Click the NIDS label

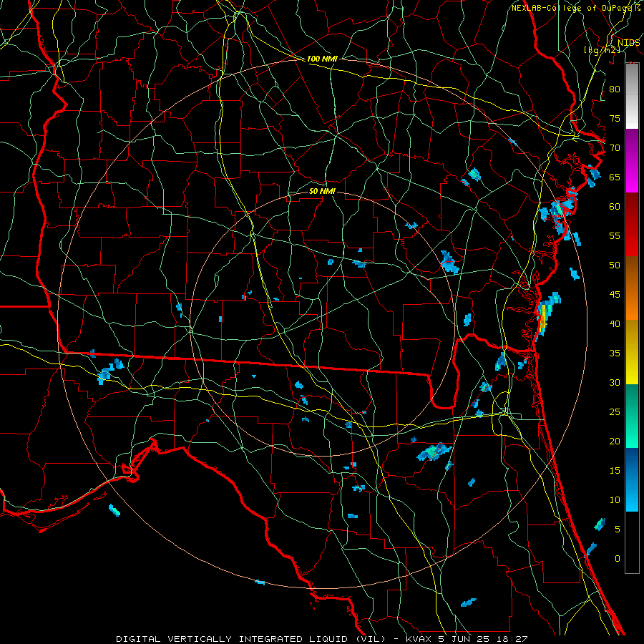[628, 43]
